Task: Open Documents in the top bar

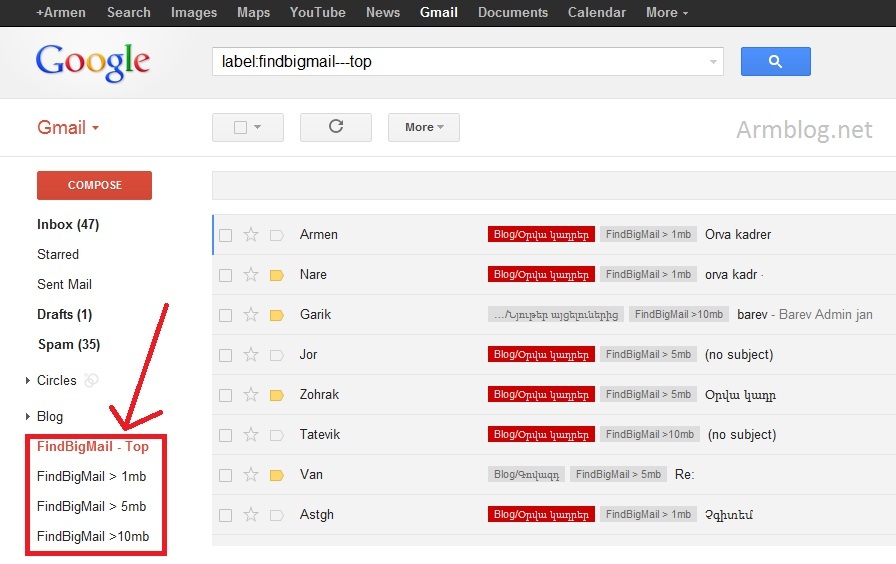Action: 513,13
